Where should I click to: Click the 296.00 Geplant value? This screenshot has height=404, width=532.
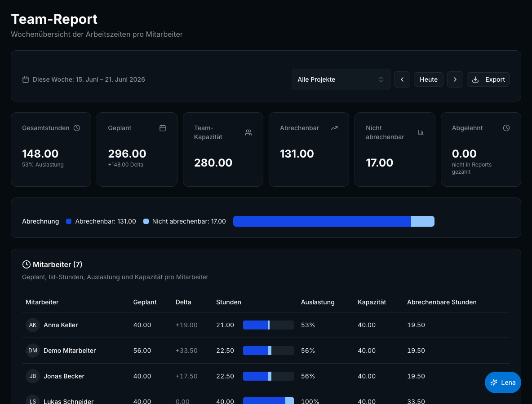[x=127, y=154]
